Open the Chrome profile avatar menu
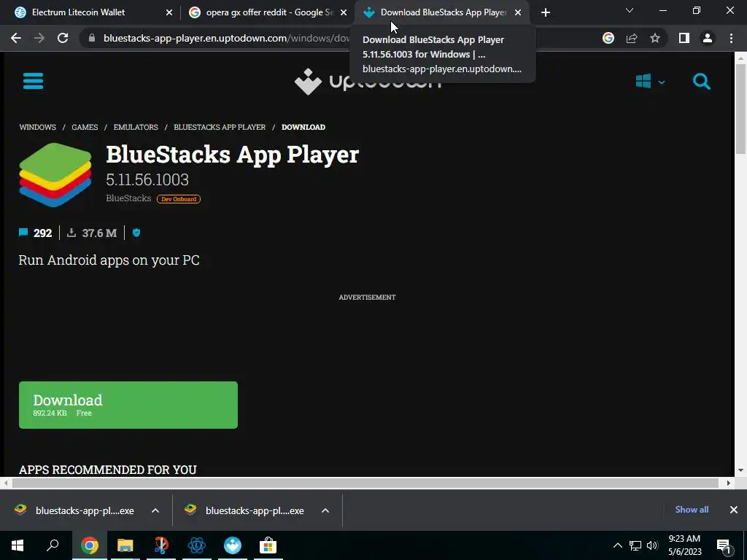The image size is (747, 560). tap(708, 38)
